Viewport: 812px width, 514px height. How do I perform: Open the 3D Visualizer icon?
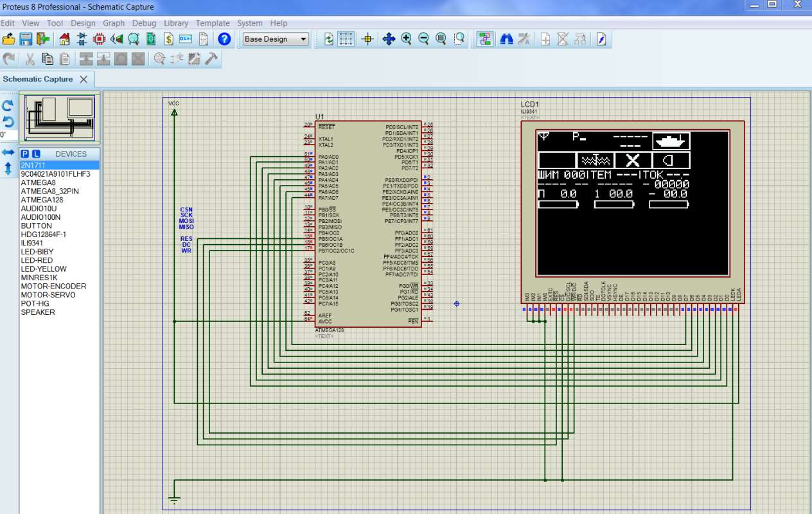point(117,39)
